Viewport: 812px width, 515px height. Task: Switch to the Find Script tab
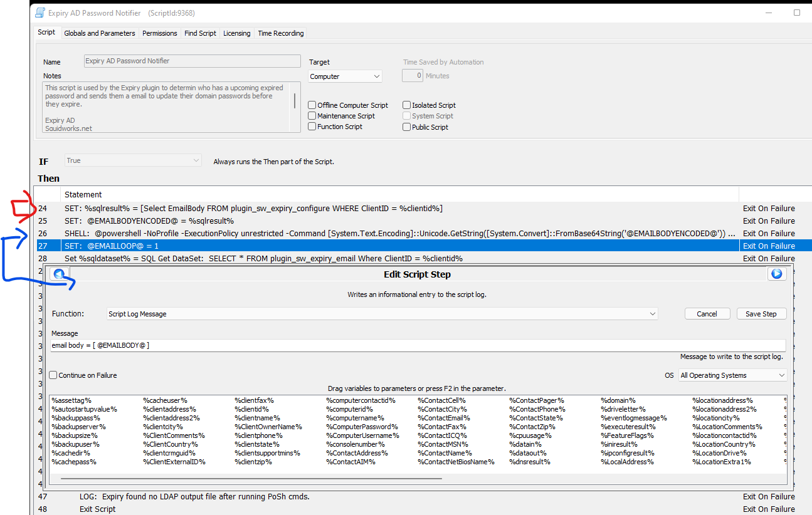200,33
